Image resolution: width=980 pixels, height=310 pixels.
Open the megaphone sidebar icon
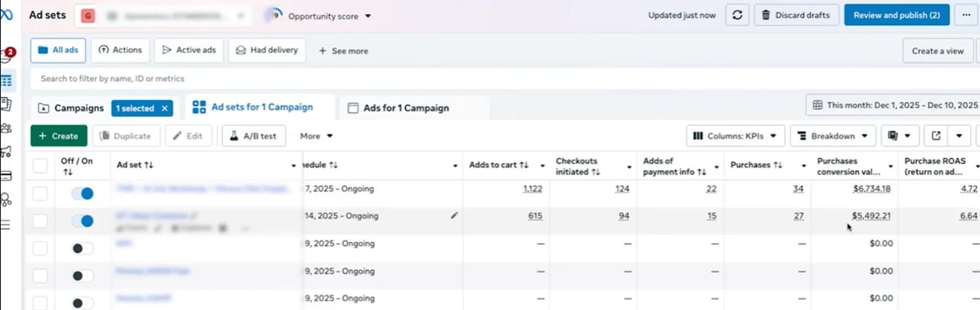[7, 151]
